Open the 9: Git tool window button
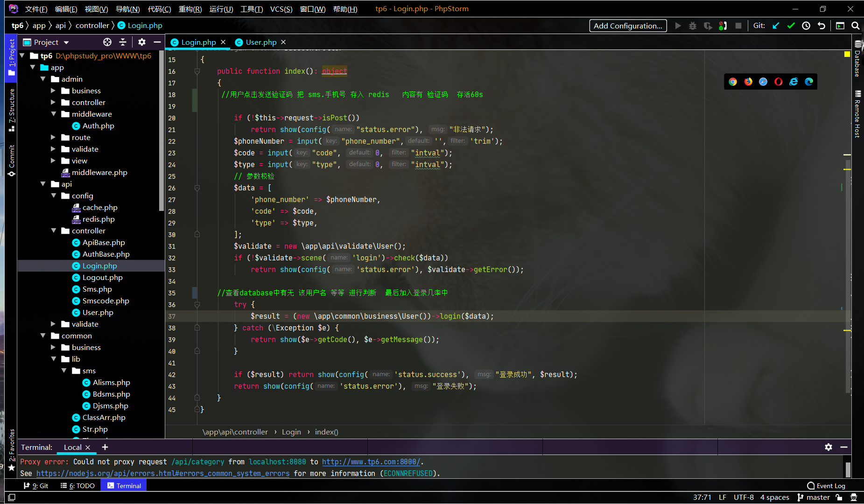 click(36, 486)
